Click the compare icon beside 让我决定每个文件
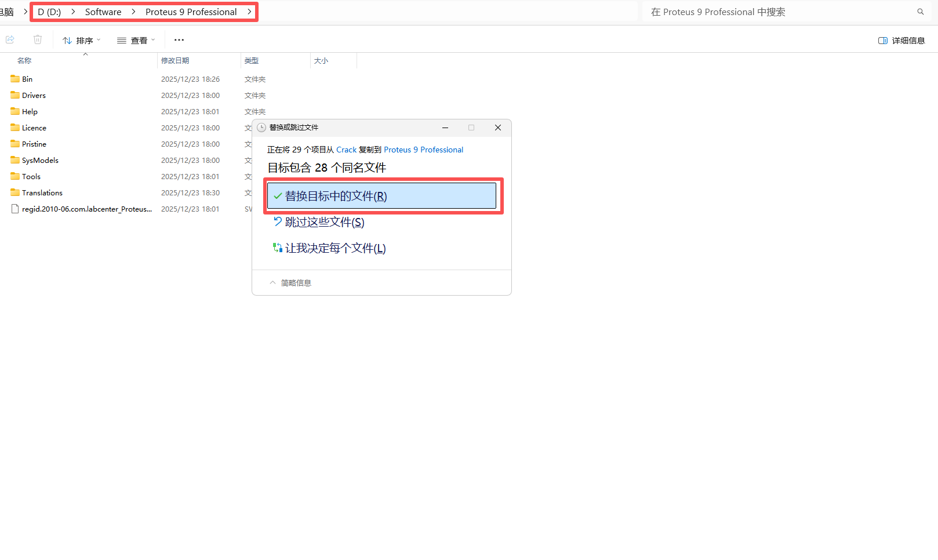This screenshot has height=560, width=938. point(278,248)
